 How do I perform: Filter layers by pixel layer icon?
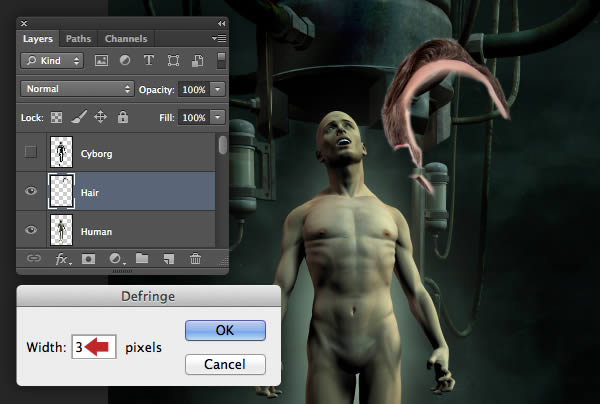tap(101, 60)
